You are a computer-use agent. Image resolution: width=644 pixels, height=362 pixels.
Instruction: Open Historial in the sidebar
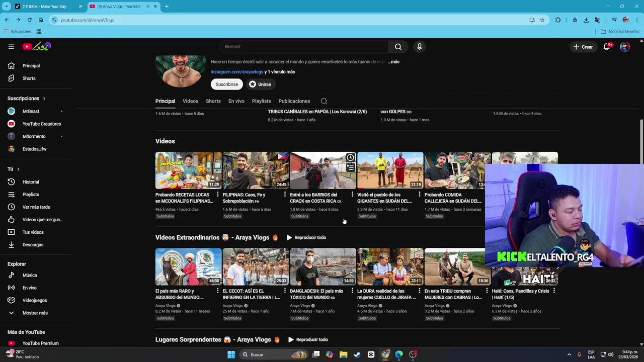point(31,182)
